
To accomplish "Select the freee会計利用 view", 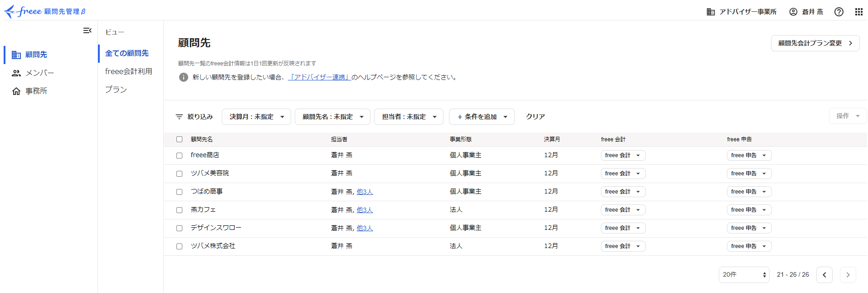I will tap(129, 71).
